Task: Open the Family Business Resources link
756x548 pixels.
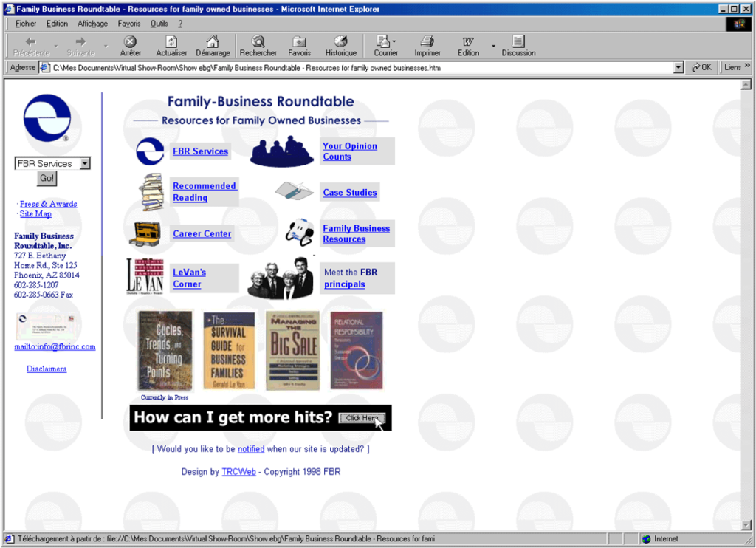Action: (357, 234)
